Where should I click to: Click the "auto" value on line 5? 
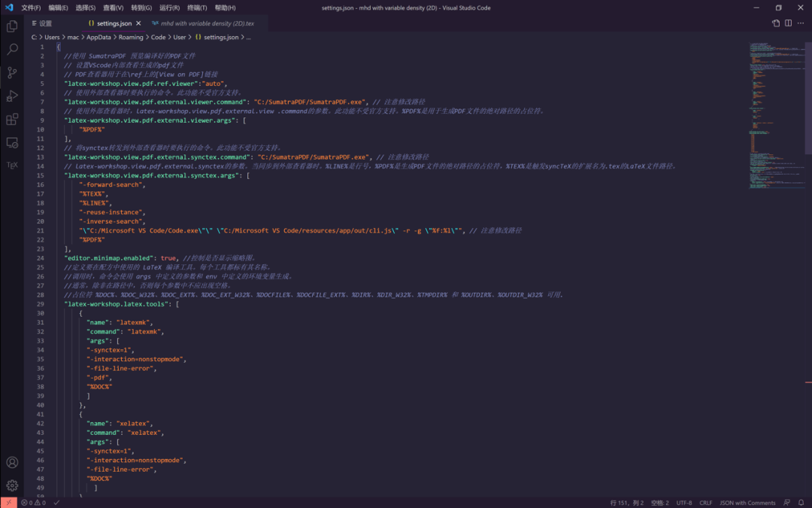pyautogui.click(x=214, y=84)
